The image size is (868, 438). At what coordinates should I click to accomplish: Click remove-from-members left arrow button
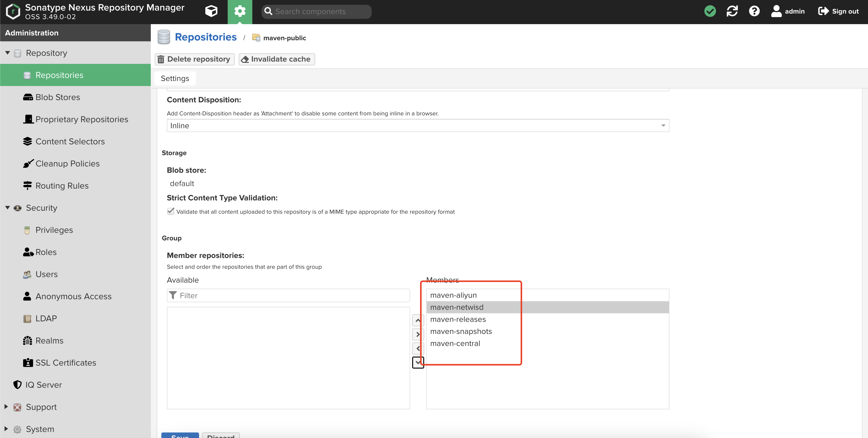418,348
